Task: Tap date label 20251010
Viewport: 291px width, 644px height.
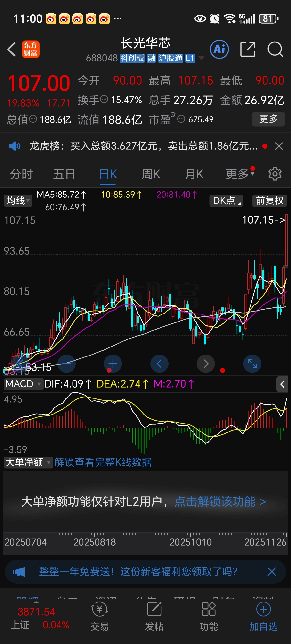Action: tap(191, 542)
